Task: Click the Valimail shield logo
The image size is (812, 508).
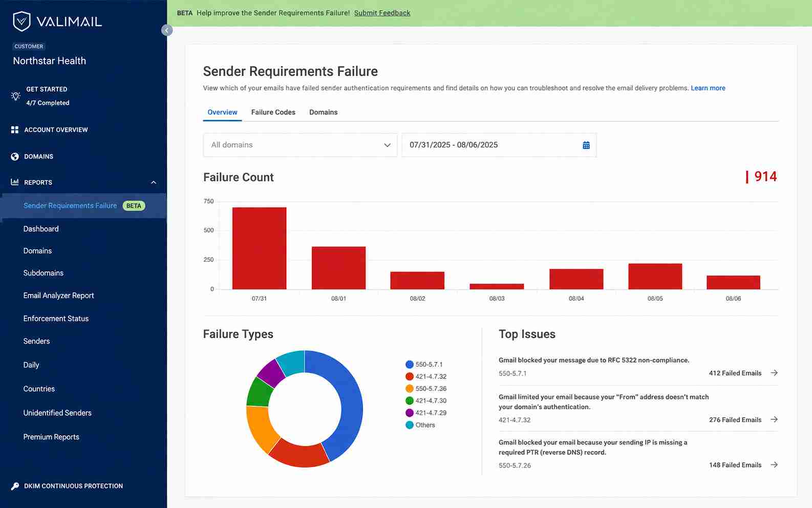Action: point(22,21)
